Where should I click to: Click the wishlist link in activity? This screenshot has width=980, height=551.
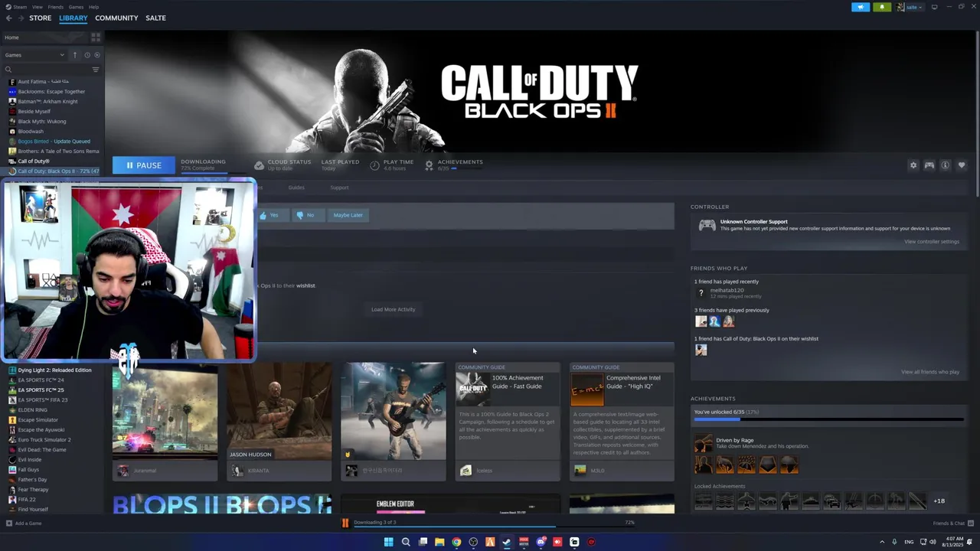(x=305, y=285)
